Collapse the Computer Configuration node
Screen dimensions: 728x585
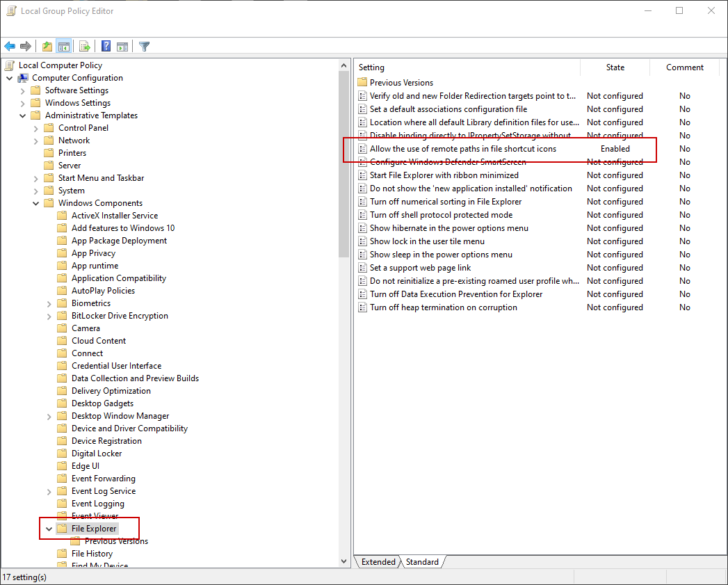click(x=9, y=78)
